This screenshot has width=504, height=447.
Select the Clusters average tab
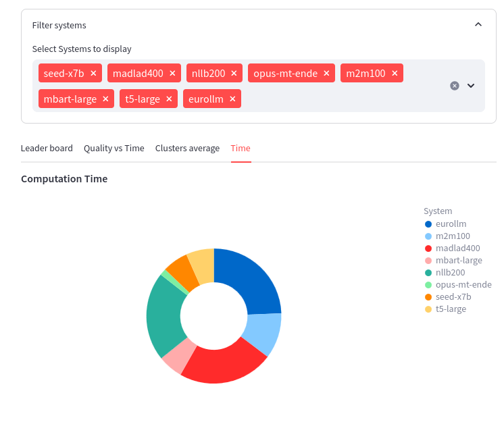tap(187, 148)
